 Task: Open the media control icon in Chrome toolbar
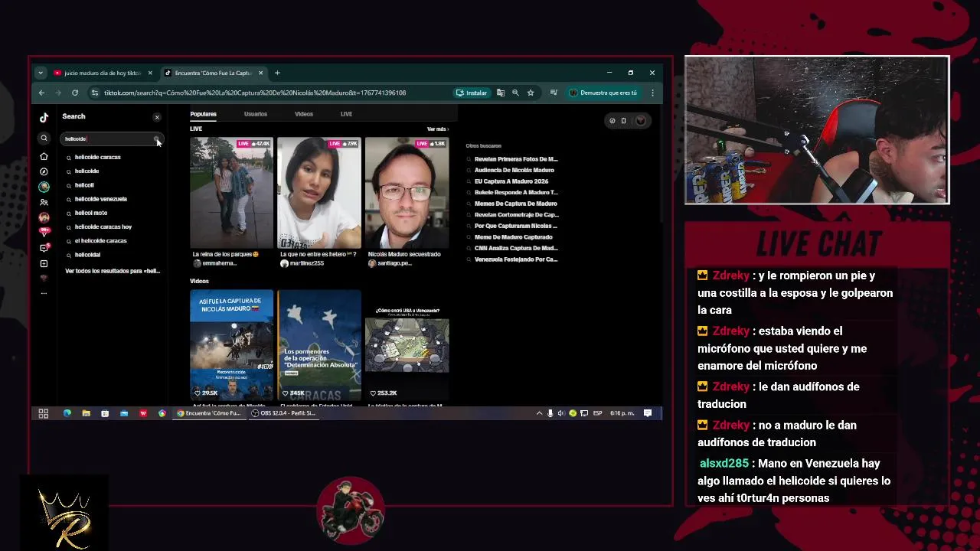(x=554, y=93)
